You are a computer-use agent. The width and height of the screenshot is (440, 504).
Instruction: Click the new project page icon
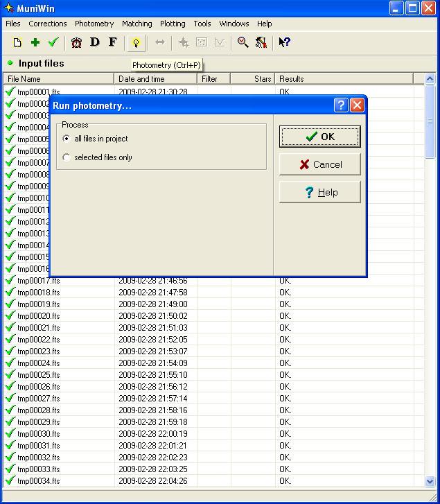[x=17, y=43]
